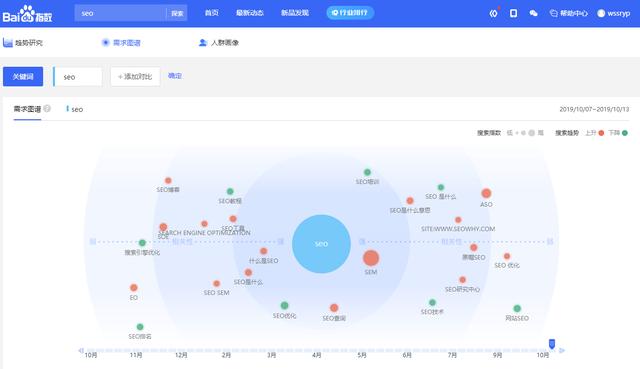
Task: Select the SEO查询 node
Action: [x=334, y=308]
